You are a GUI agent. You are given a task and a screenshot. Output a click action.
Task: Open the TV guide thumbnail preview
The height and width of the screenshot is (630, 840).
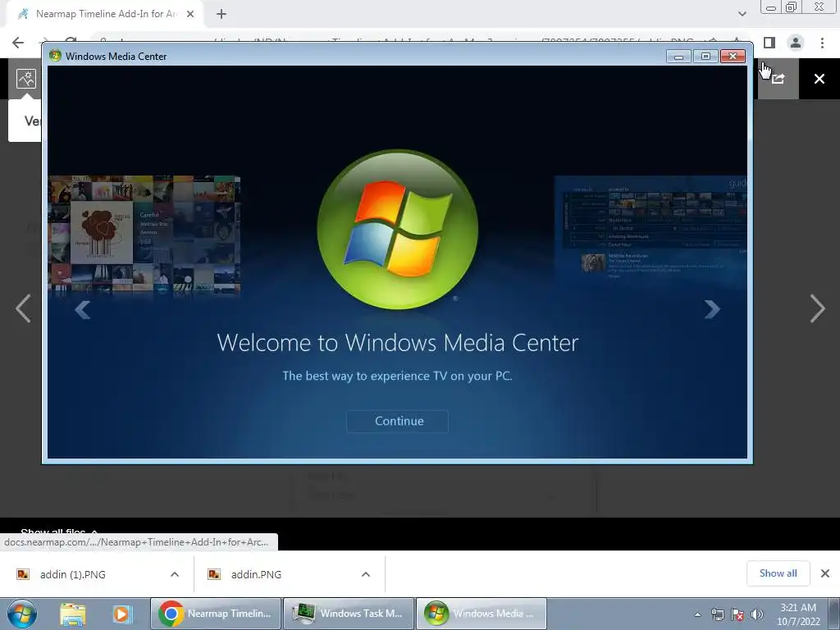[651, 230]
